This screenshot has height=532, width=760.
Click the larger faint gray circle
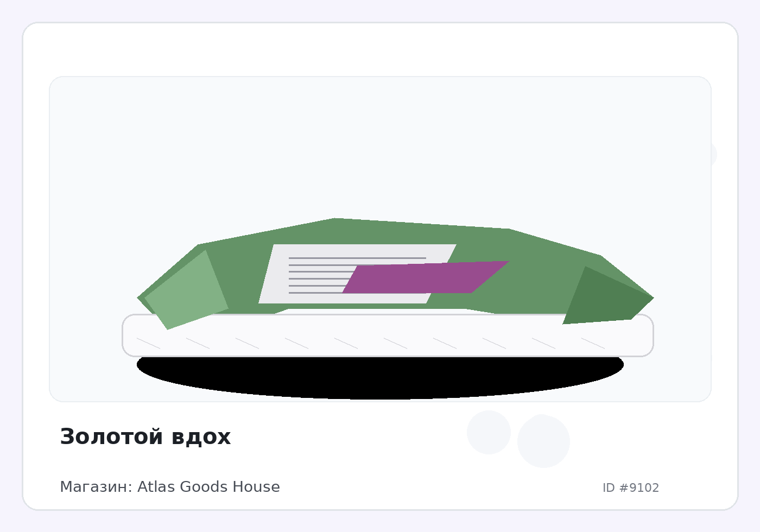pos(543,441)
